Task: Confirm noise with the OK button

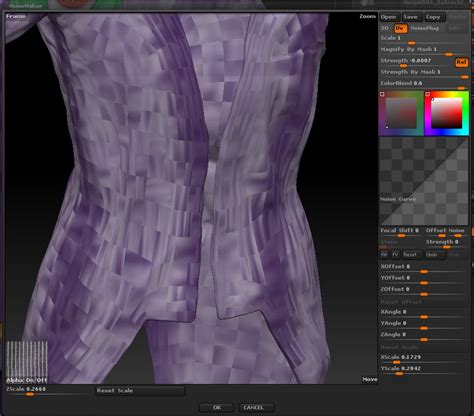Action: pyautogui.click(x=217, y=408)
